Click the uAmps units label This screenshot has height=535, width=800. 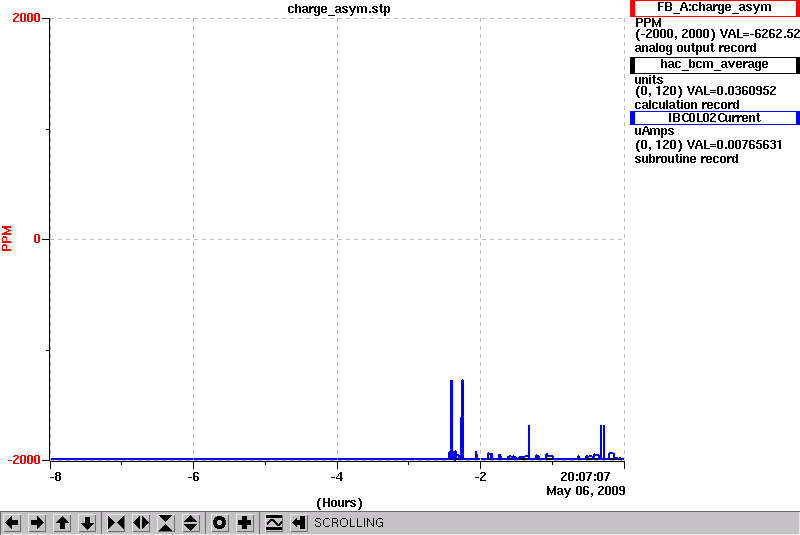coord(654,131)
